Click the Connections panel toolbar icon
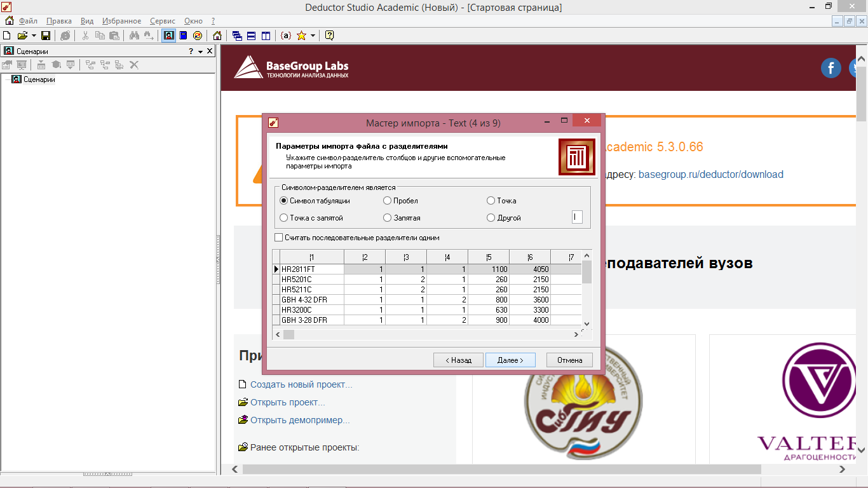Viewport: 868px width, 488px height. (x=198, y=36)
